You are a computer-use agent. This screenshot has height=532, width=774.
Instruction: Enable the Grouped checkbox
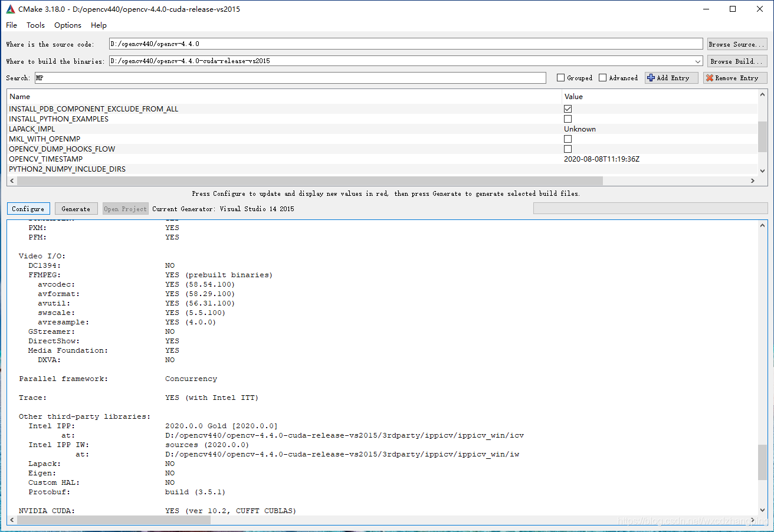561,78
